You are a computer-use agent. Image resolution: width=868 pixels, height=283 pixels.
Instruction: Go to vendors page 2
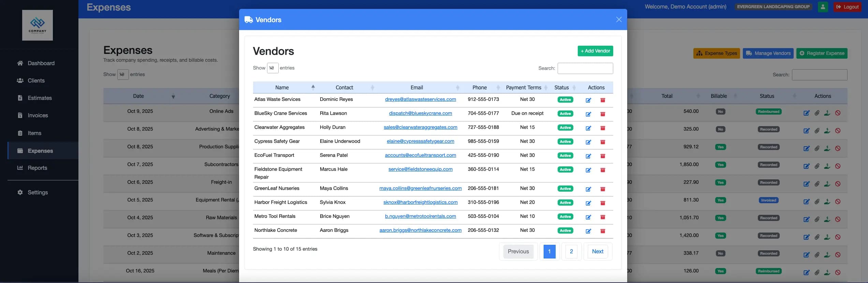pos(571,251)
